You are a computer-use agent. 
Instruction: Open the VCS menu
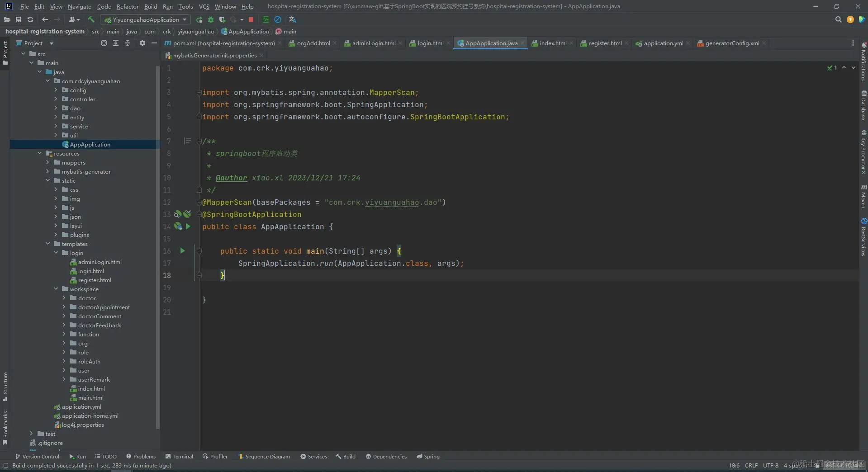coord(204,6)
